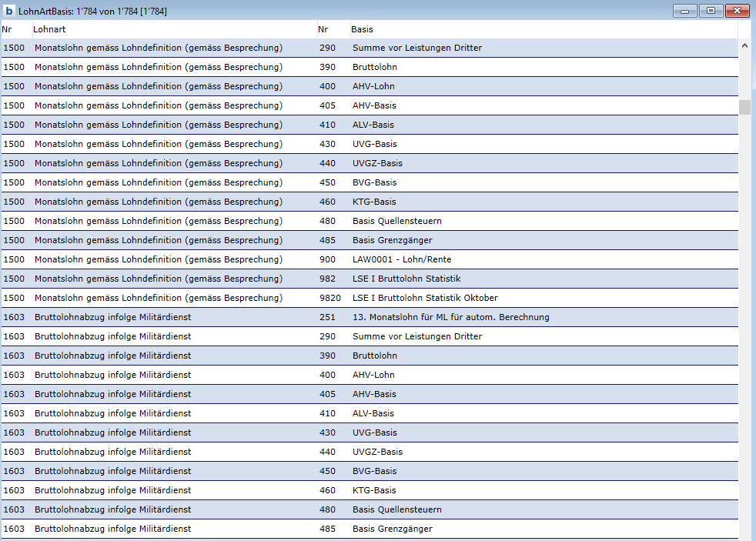Select Militärdienst row with Basis Quellensteuern

(112, 509)
